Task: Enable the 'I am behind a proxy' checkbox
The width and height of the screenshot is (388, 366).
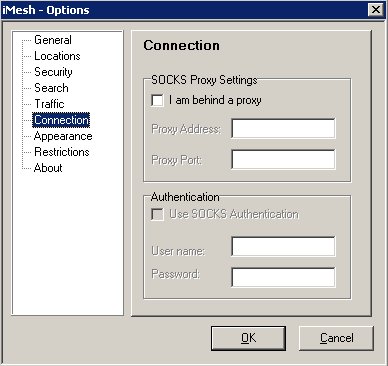Action: click(157, 100)
